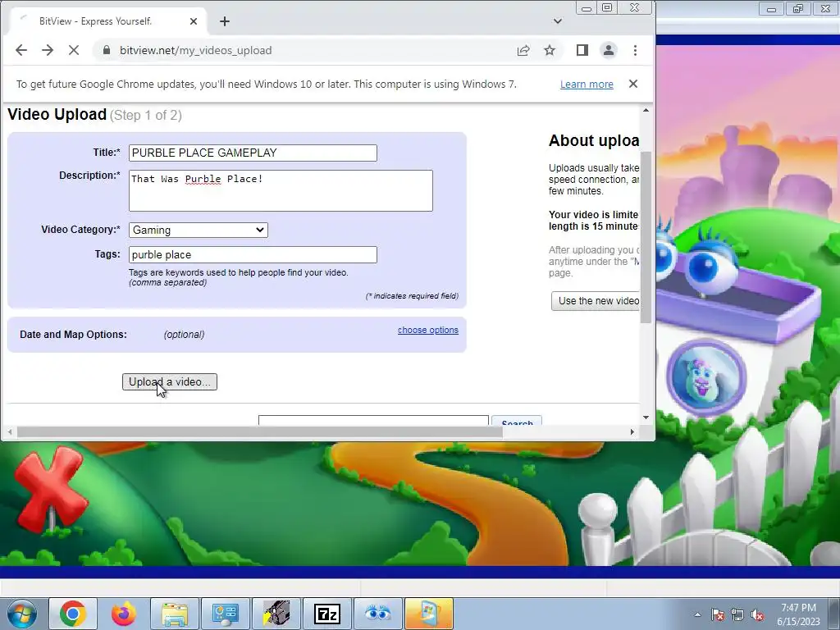Open the network tray icon
Screen dimensions: 840x630
tap(737, 614)
